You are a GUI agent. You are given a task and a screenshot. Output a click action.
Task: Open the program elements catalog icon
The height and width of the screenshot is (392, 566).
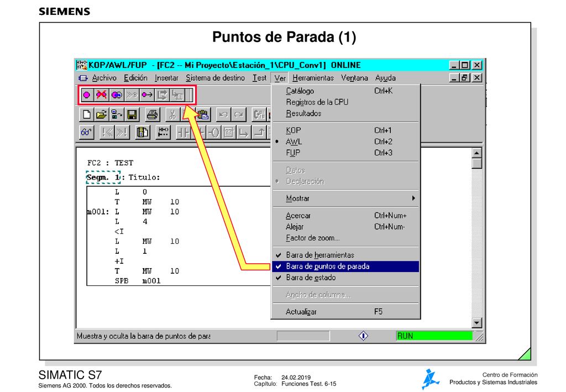(142, 133)
